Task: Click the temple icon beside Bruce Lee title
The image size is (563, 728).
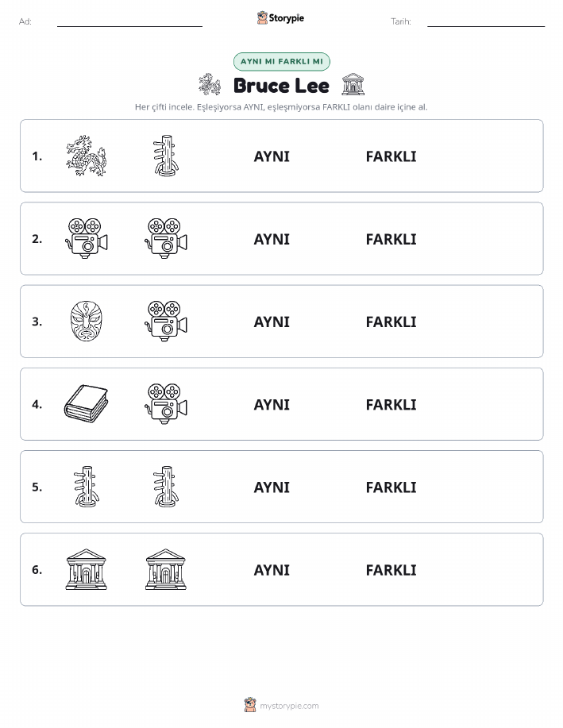Action: point(353,84)
